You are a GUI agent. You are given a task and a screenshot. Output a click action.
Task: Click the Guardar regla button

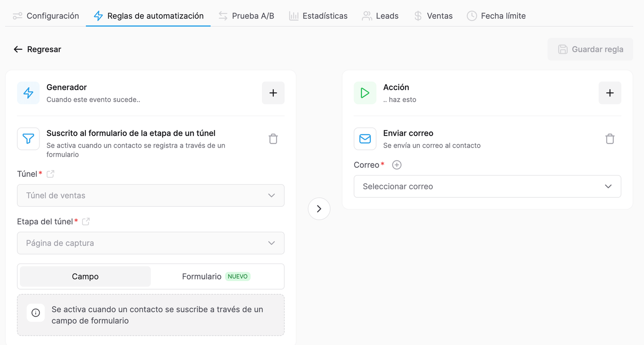pos(590,49)
